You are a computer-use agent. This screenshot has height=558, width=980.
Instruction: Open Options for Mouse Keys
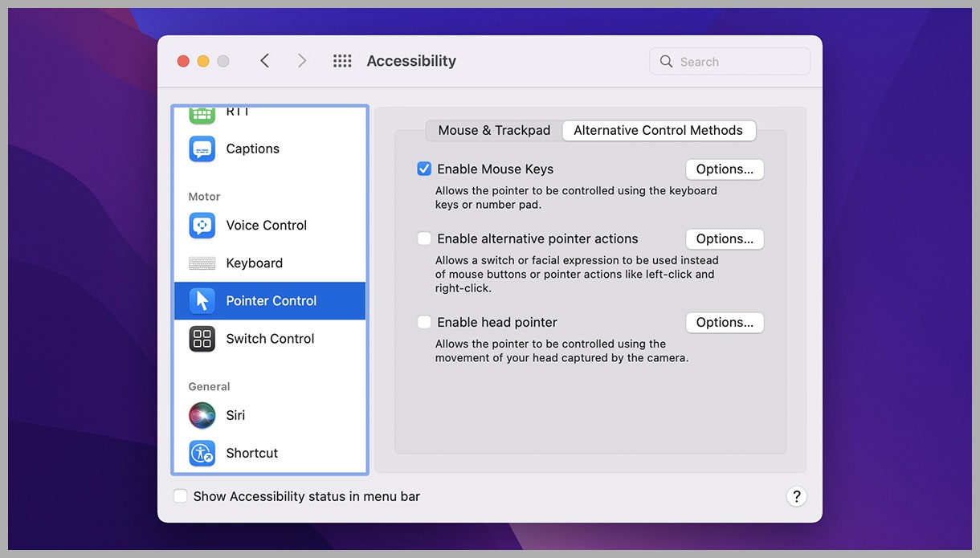[x=724, y=169]
